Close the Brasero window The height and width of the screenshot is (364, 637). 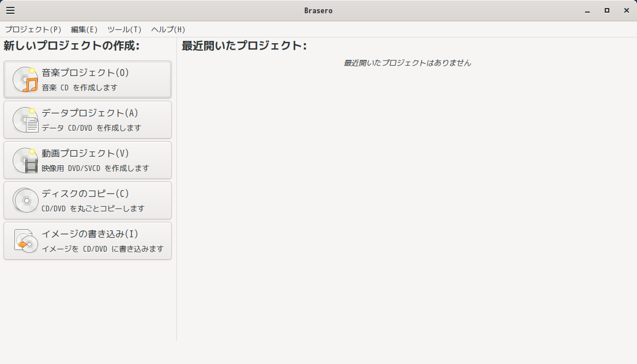(x=627, y=10)
